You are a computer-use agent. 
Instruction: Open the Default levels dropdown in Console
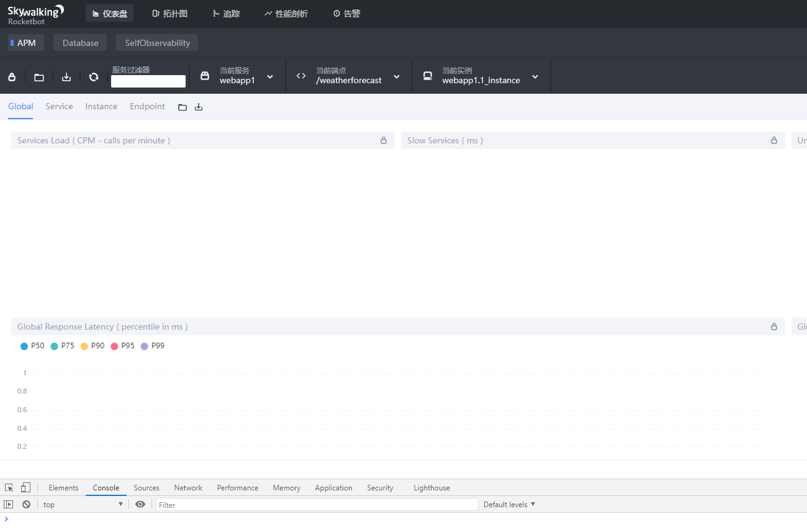coord(509,504)
